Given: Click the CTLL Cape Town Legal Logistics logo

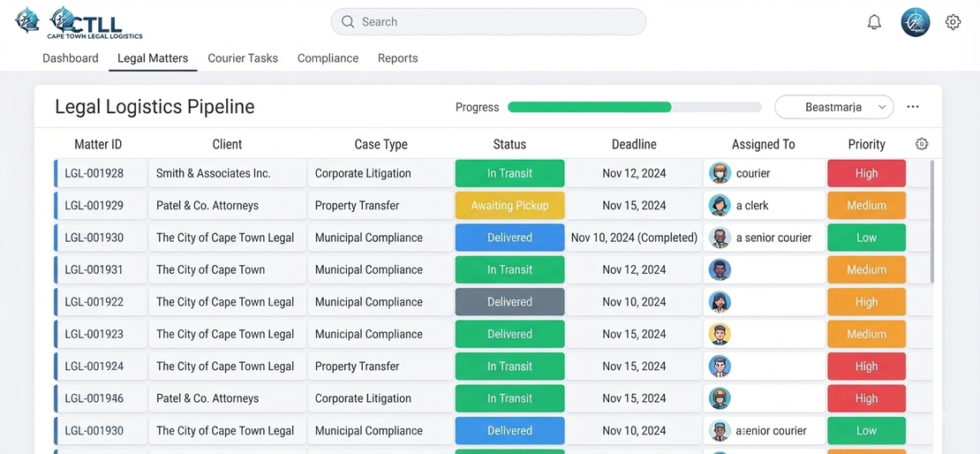Looking at the screenshot, I should (x=95, y=23).
